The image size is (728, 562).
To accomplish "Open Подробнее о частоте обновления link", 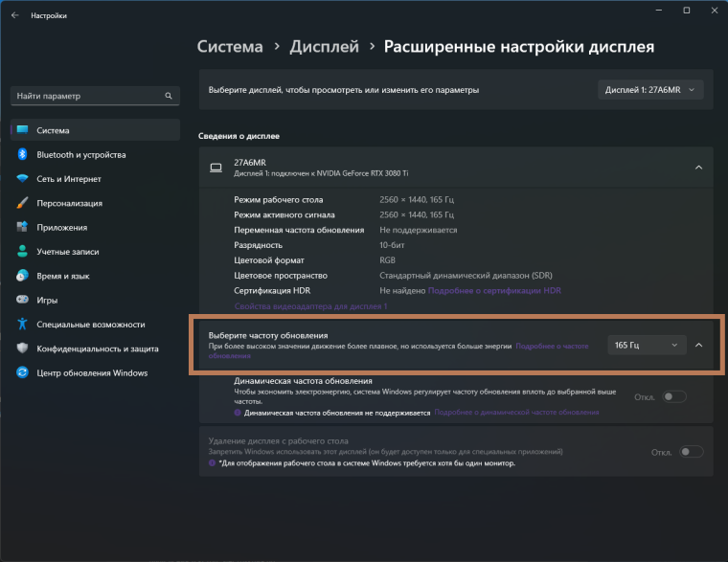I will pos(398,350).
